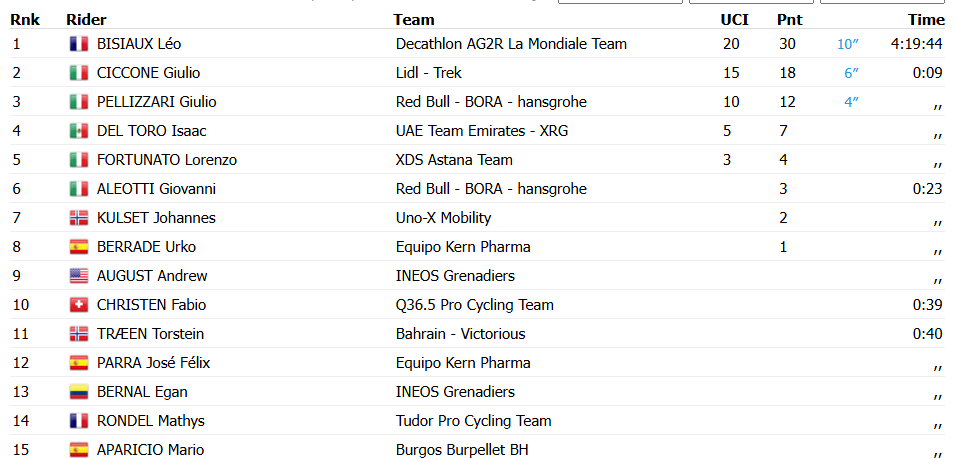Click the French flag beside RONDEL Mathys
This screenshot has width=956, height=458.
tap(78, 421)
